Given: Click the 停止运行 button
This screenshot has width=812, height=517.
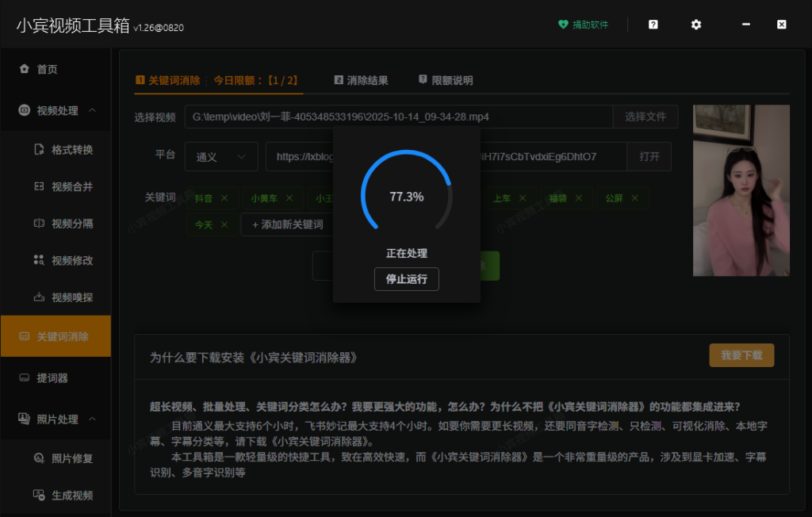Looking at the screenshot, I should (406, 279).
